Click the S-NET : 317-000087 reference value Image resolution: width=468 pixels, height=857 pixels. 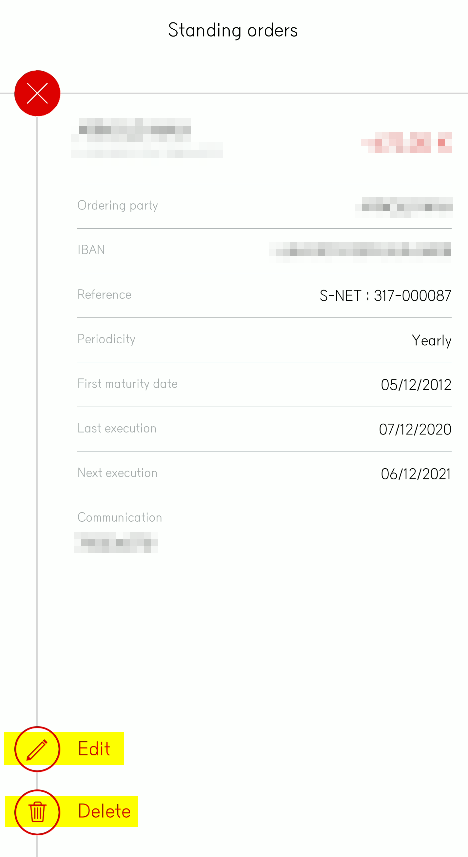(x=385, y=296)
